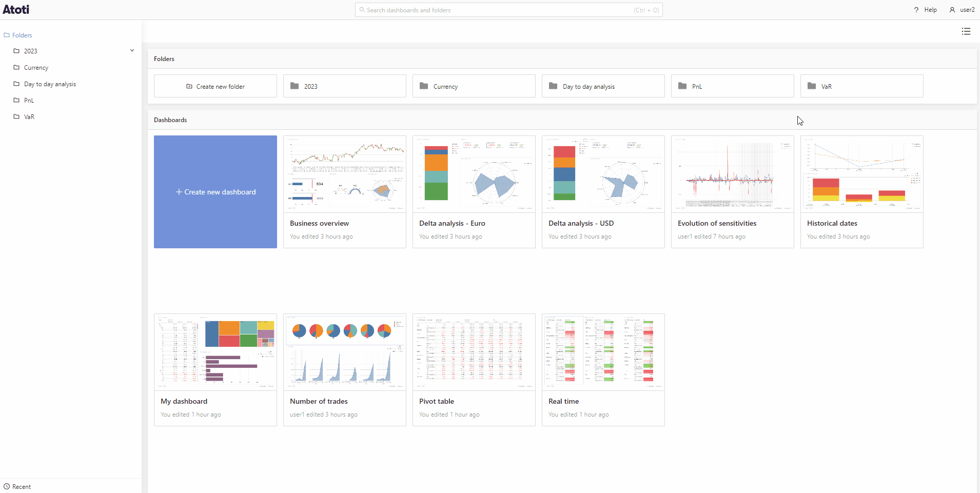Screen dimensions: 980x493
Task: Open the Business overview dashboard thumbnail
Action: 345,174
